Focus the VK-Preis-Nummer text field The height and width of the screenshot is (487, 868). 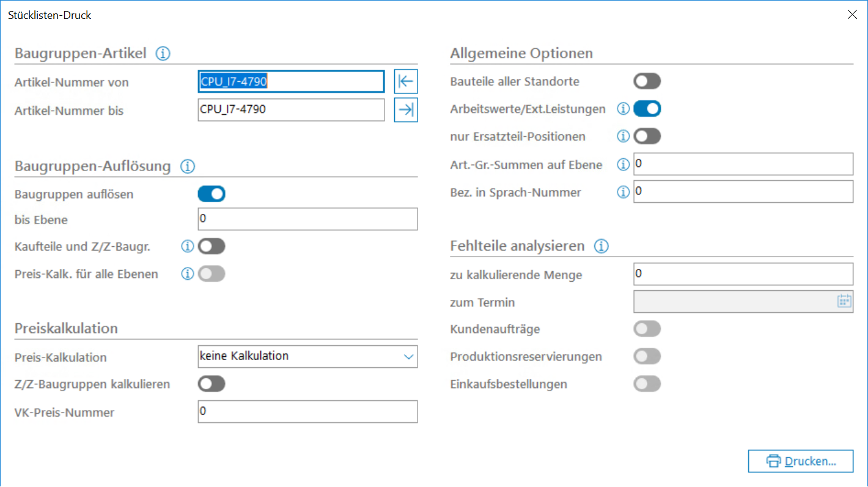(307, 412)
